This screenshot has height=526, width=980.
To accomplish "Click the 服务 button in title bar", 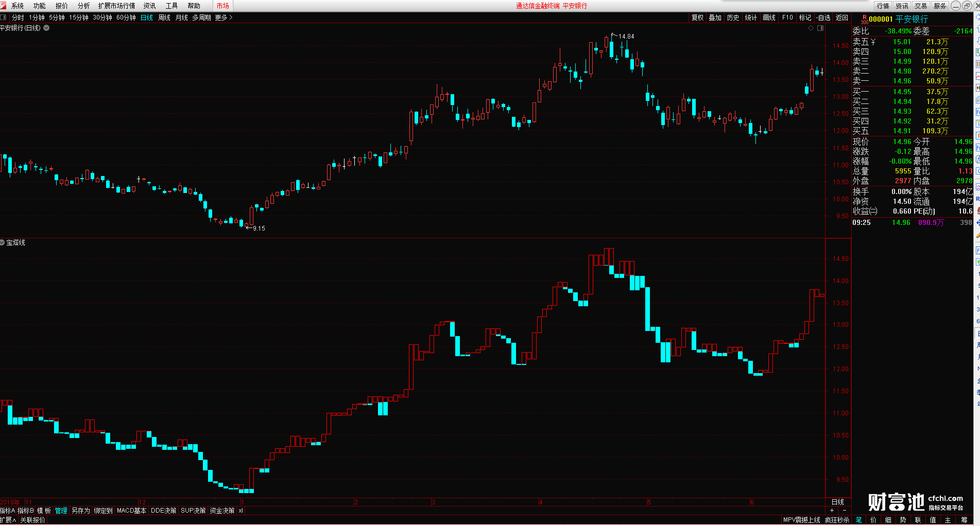I will click(x=940, y=6).
